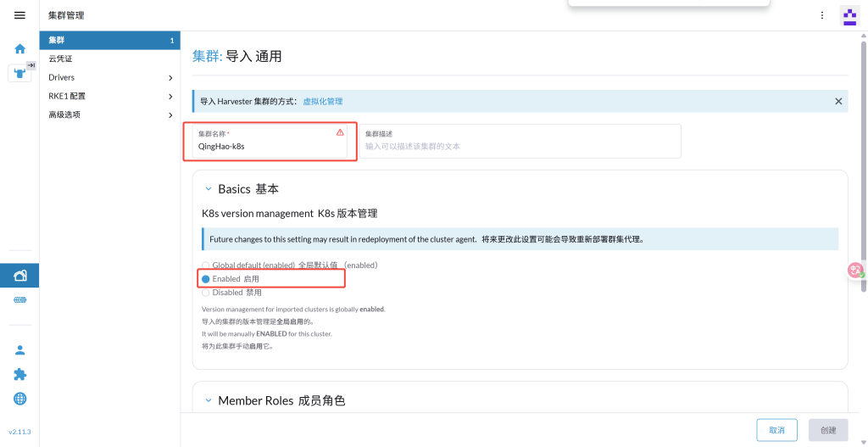
Task: Select the Enabled 启用 radio option
Action: pyautogui.click(x=206, y=279)
